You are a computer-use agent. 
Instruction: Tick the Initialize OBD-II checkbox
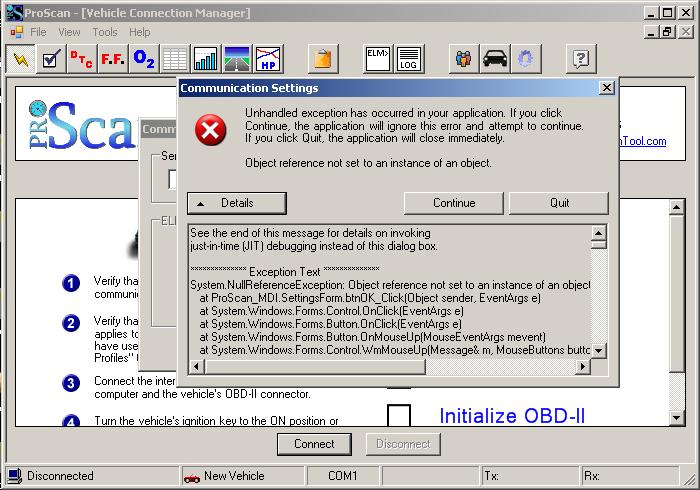click(x=399, y=416)
